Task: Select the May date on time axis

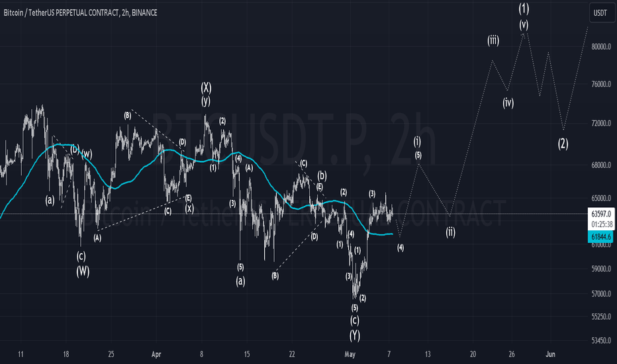Action: click(x=350, y=354)
